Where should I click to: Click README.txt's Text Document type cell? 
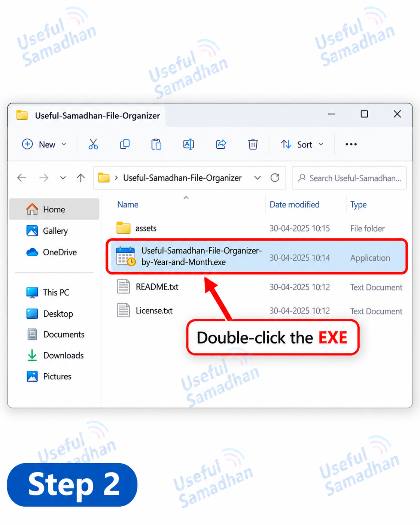(x=376, y=287)
